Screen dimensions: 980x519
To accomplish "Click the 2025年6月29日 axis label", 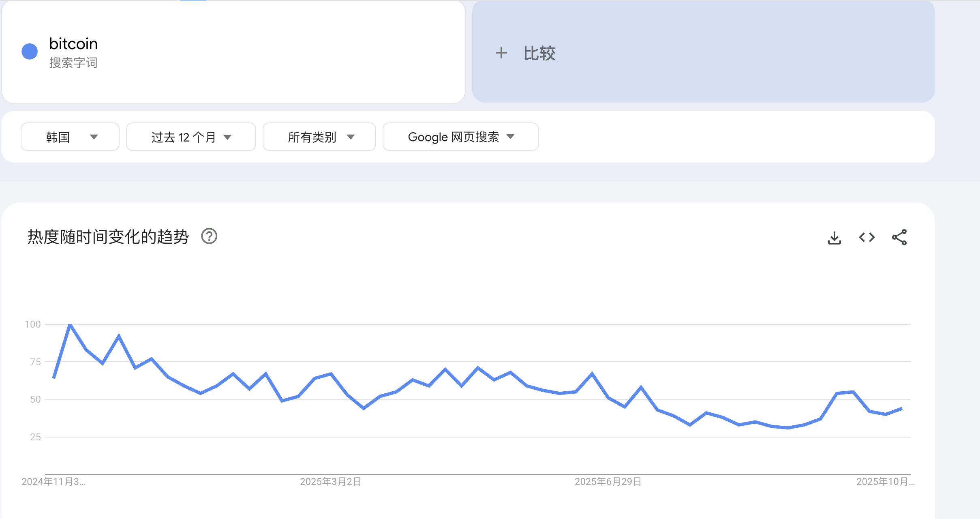I will coord(608,482).
